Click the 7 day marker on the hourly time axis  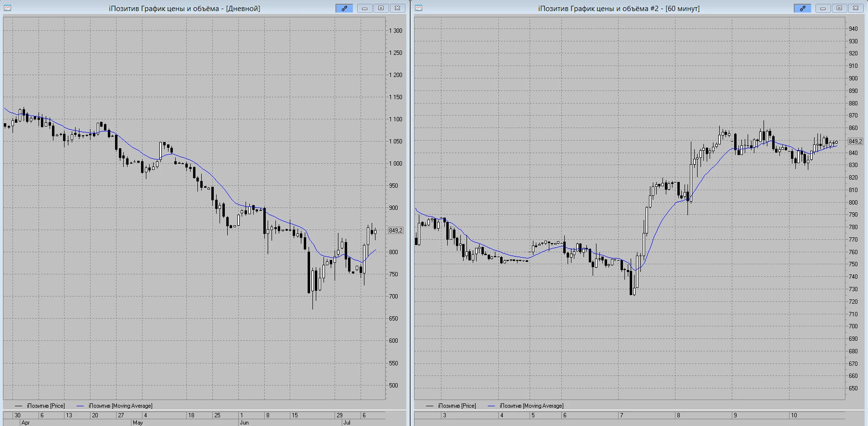622,415
